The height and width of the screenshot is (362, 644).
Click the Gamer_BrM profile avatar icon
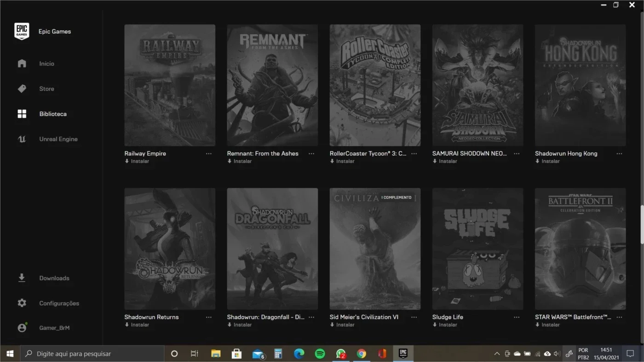tap(22, 328)
